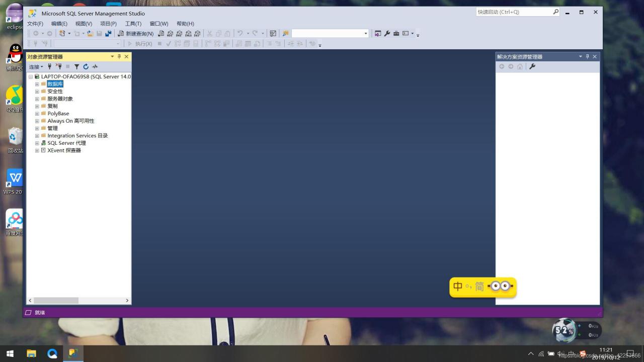Expand the 服务器对象 folder node
This screenshot has width=644, height=362.
click(x=37, y=99)
